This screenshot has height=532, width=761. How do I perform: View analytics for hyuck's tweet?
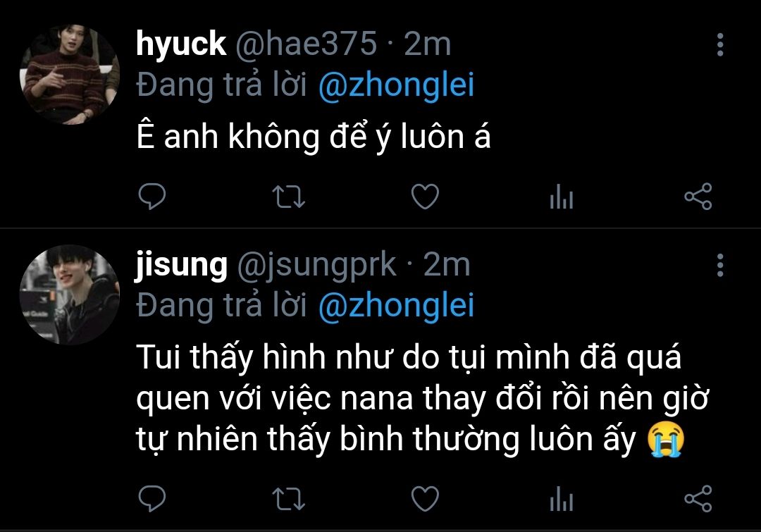562,196
